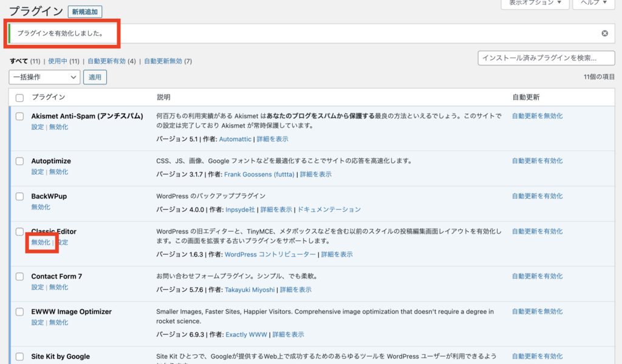Click the 適用 button
Image resolution: width=622 pixels, height=364 pixels.
pos(95,77)
